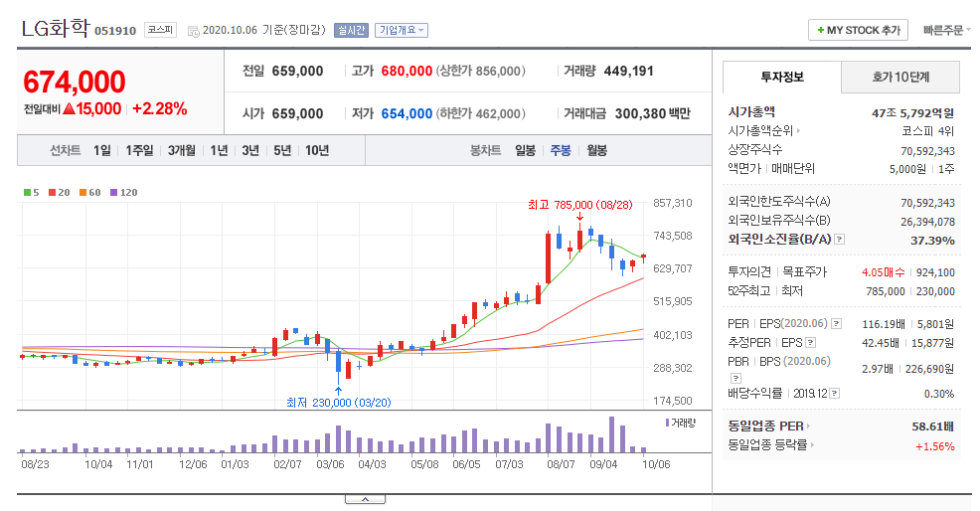Click the calendar icon beside the date
Image resolution: width=980 pixels, height=511 pixels.
(x=193, y=31)
